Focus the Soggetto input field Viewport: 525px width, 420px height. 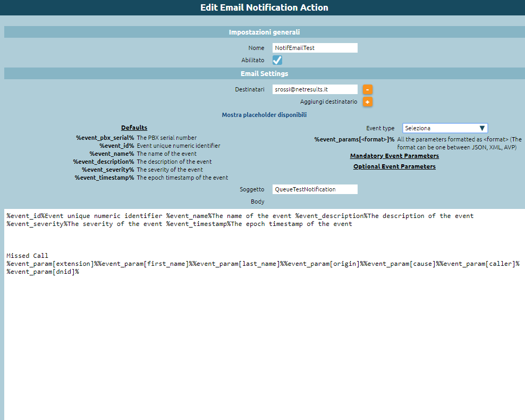click(x=315, y=189)
